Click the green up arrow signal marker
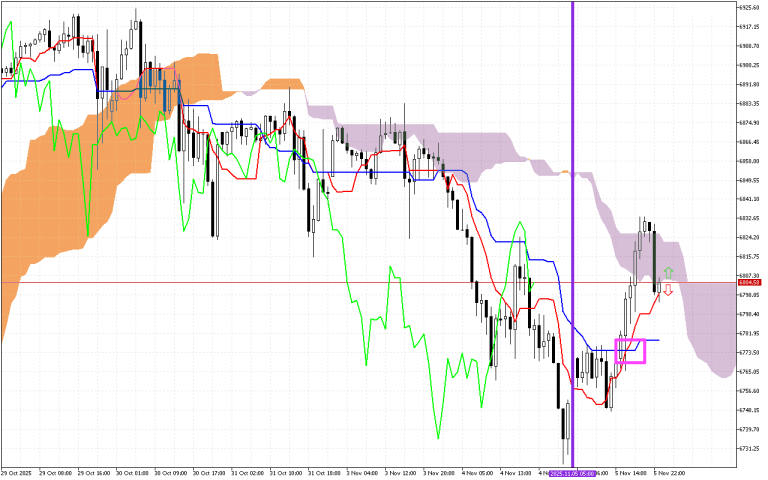768x480 pixels. coord(669,273)
